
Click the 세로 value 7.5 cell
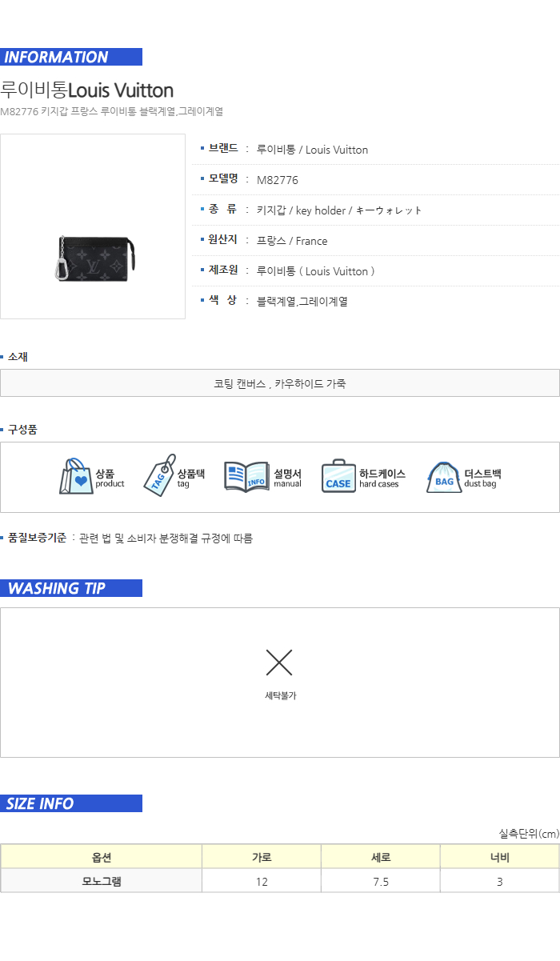(381, 881)
